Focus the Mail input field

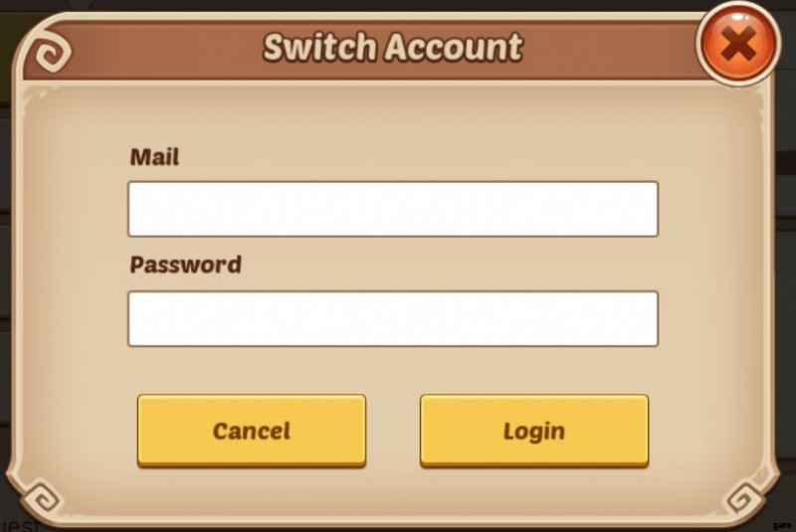393,209
